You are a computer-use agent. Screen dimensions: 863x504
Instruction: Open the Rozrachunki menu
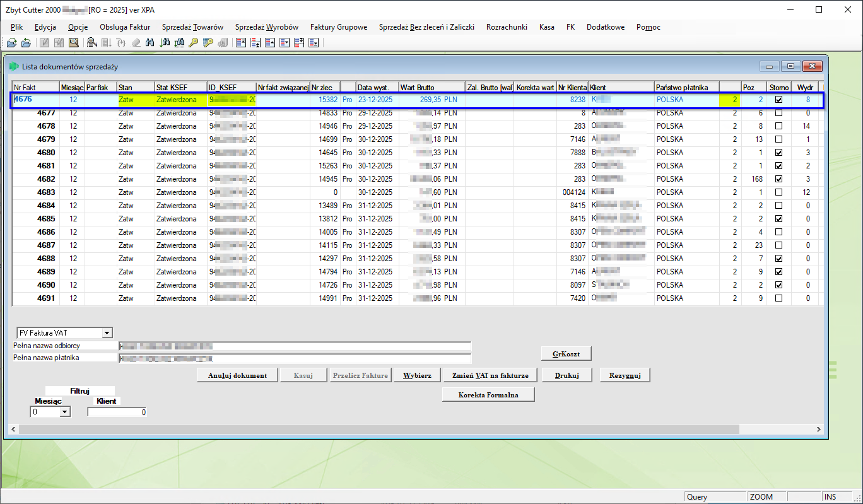point(507,27)
